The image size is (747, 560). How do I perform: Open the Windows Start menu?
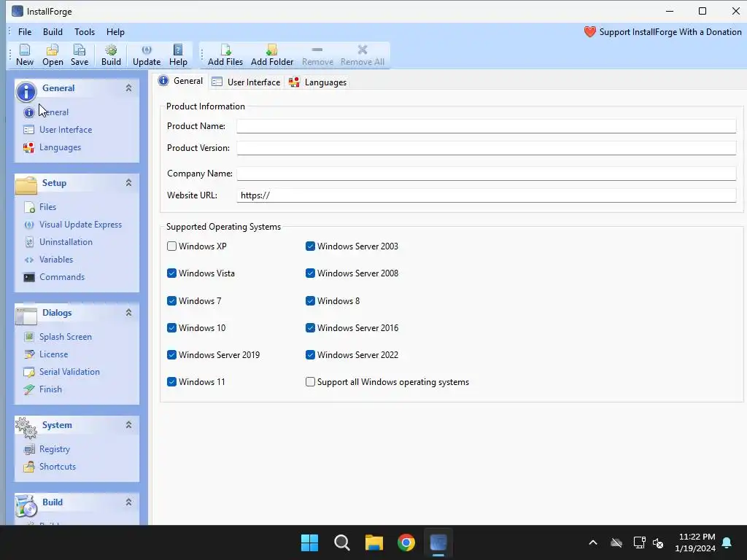click(309, 542)
